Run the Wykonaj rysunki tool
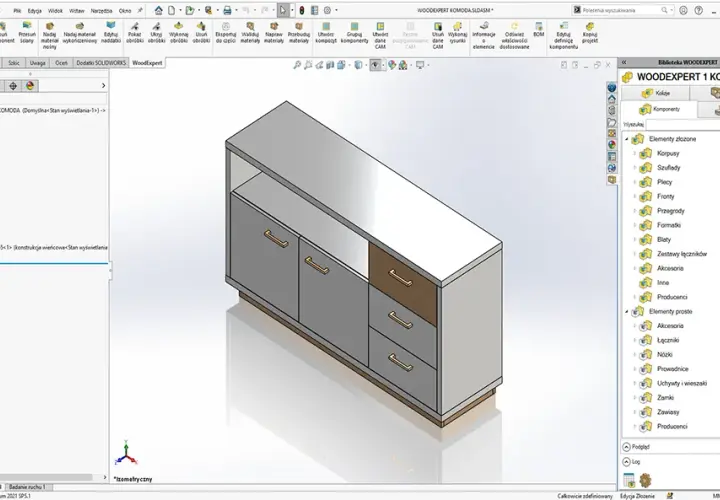 tap(457, 32)
